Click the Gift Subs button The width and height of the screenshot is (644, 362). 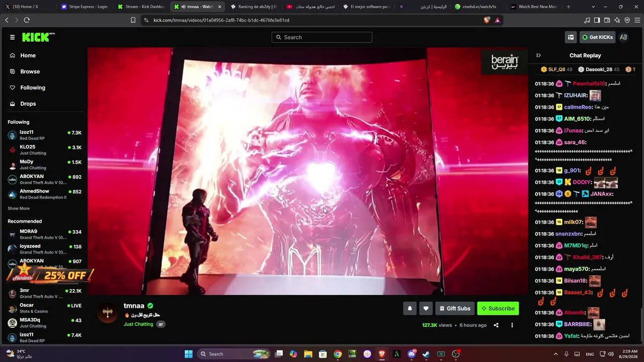click(455, 308)
